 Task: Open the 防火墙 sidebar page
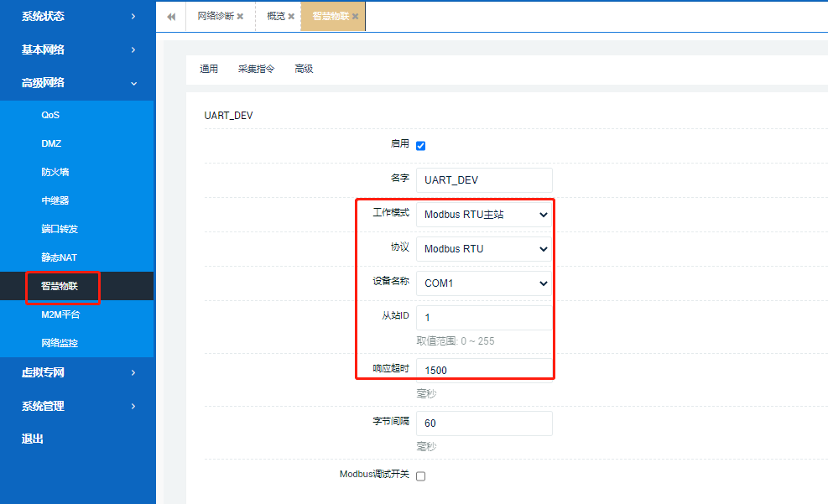pyautogui.click(x=55, y=172)
